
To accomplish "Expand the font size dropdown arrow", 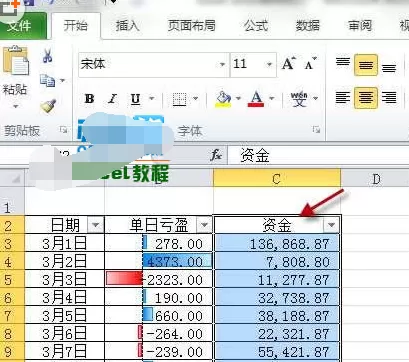I will click(x=269, y=64).
